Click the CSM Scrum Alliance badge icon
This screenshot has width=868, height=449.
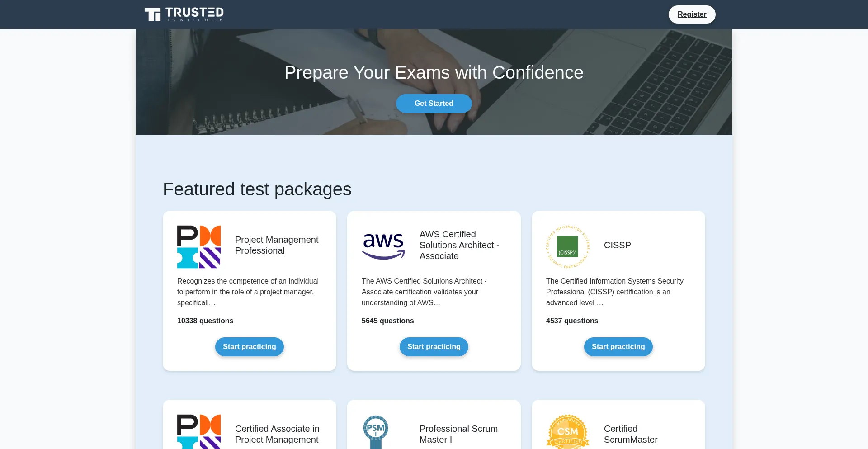point(568,431)
